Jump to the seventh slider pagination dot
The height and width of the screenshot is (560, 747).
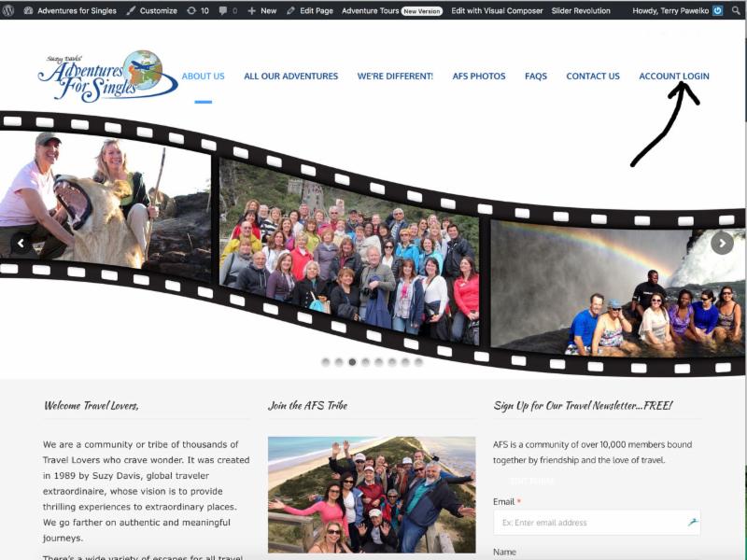pos(405,362)
